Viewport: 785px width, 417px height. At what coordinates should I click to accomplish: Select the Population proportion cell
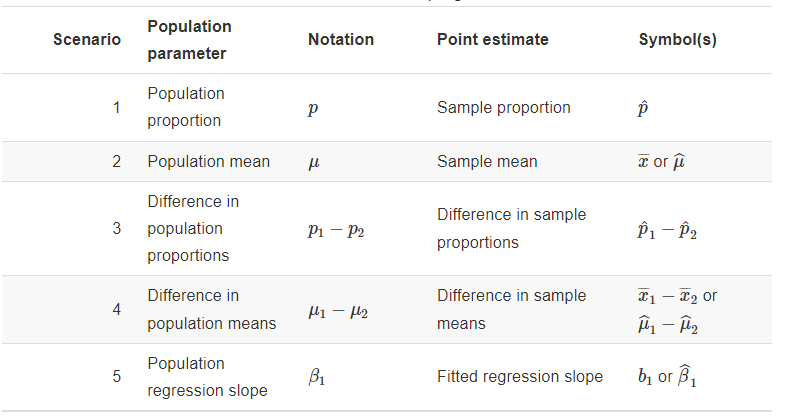coord(186,107)
